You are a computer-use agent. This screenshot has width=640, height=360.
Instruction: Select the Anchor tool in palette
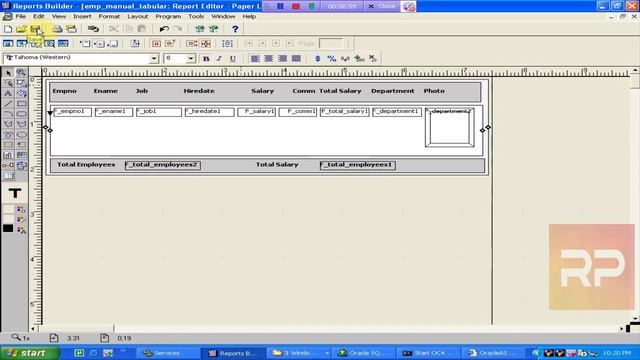pos(8,165)
